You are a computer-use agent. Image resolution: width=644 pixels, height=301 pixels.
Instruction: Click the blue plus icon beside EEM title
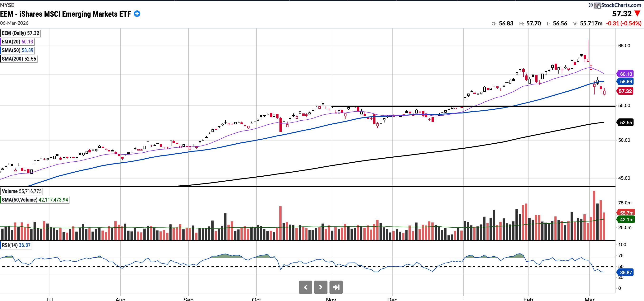click(137, 14)
